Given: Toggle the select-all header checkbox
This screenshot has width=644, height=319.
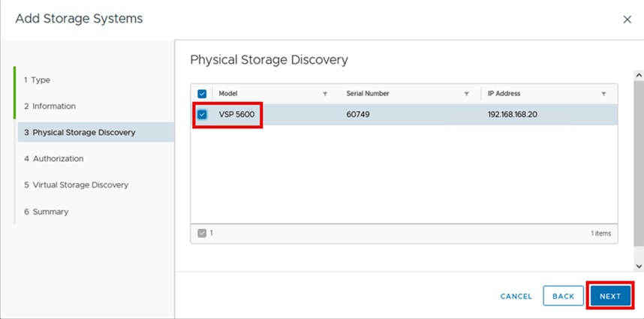Looking at the screenshot, I should click(202, 94).
